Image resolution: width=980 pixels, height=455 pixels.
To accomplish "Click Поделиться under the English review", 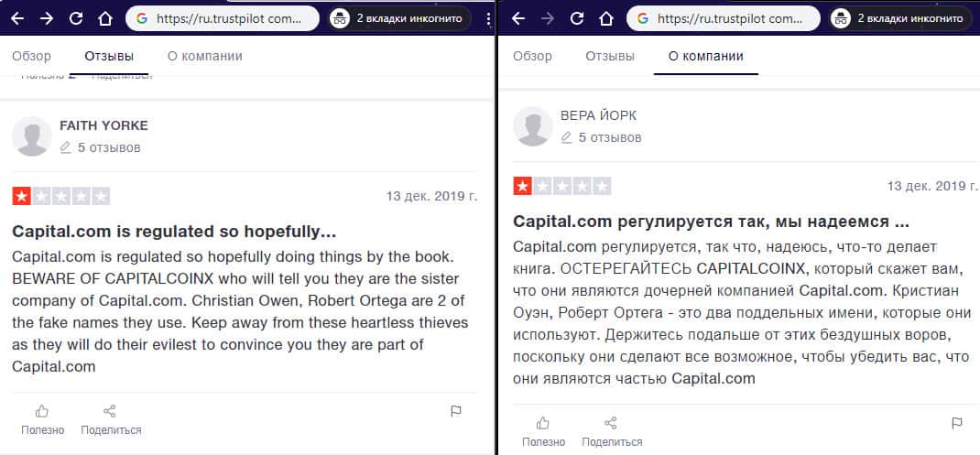I will click(111, 419).
